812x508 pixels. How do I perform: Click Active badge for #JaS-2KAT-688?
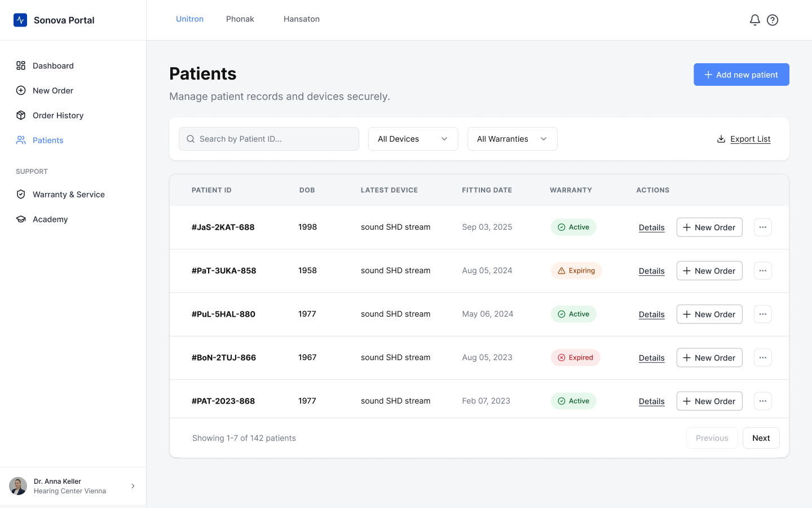click(573, 227)
